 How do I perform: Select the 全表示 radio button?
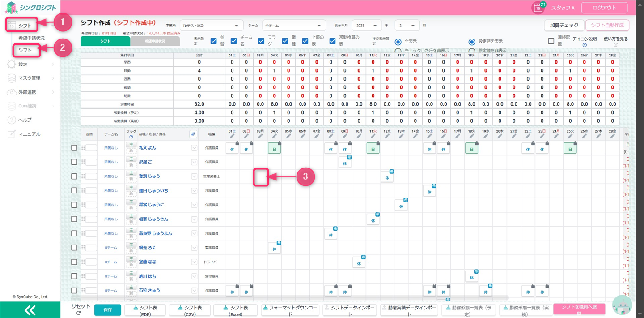point(398,41)
